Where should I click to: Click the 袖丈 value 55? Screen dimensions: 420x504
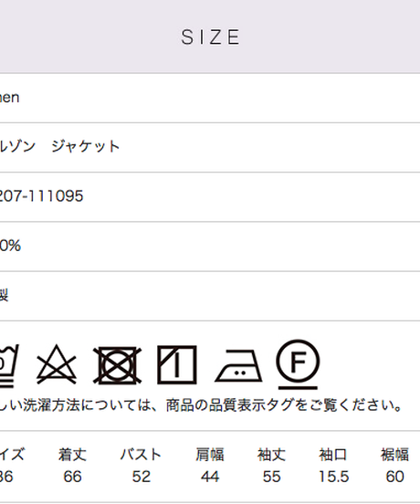(271, 477)
